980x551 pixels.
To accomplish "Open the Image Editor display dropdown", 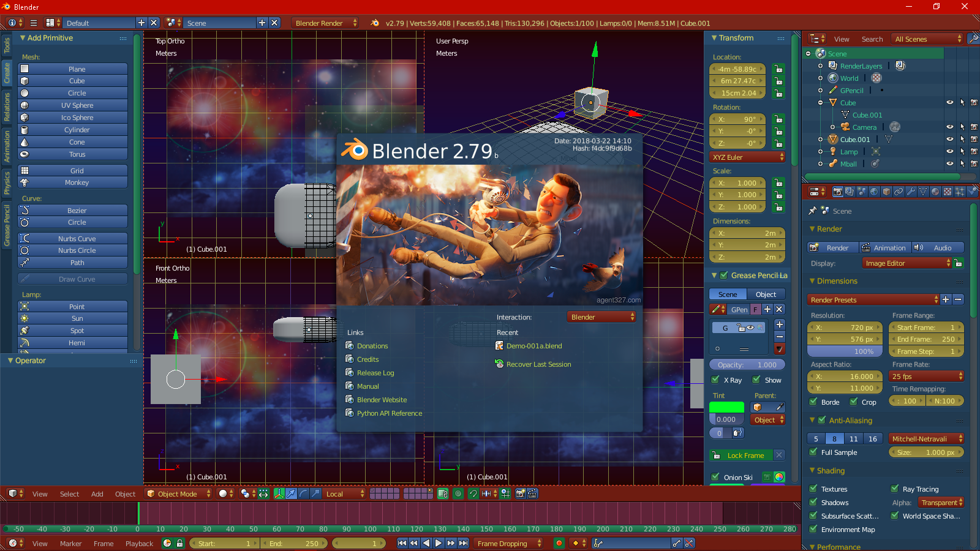I will (907, 263).
